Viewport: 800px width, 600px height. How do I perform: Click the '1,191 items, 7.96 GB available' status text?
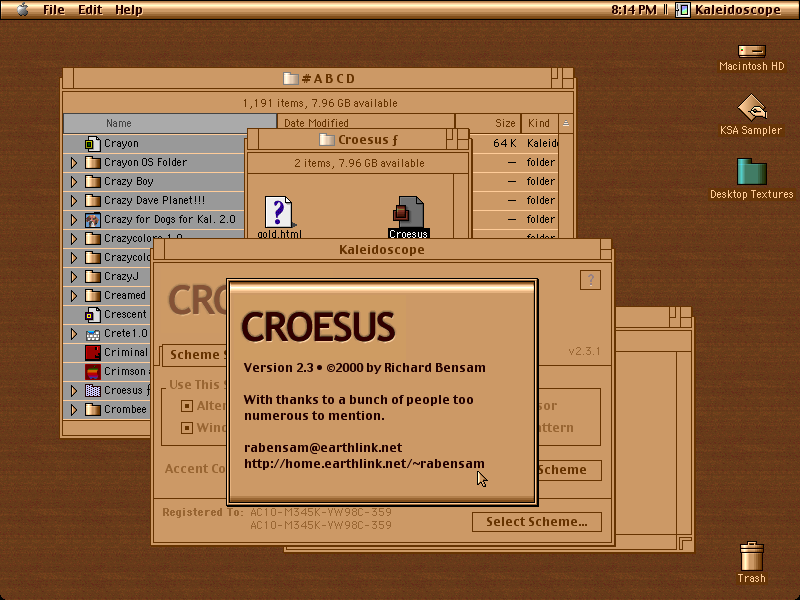[320, 103]
